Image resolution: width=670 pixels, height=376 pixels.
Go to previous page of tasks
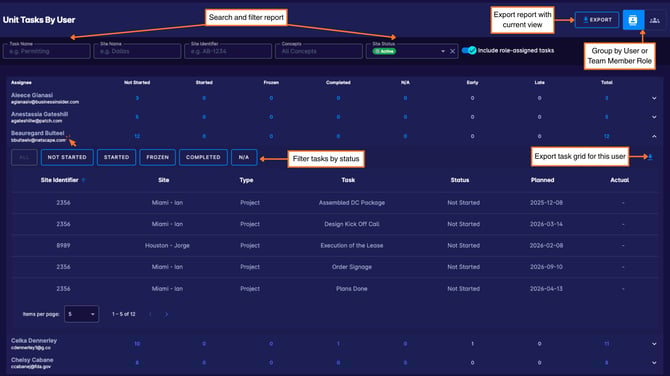(150, 314)
